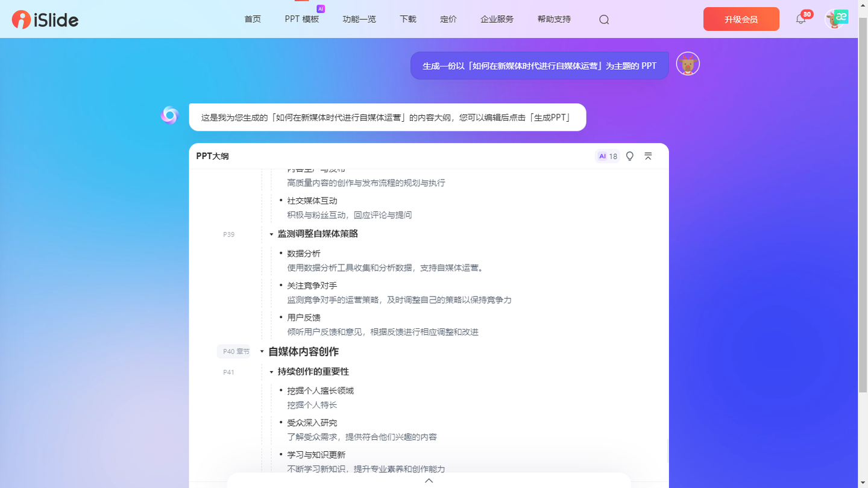The image size is (868, 488).
Task: Click the AI badge on the PPT 模板 menu
Action: (x=320, y=8)
